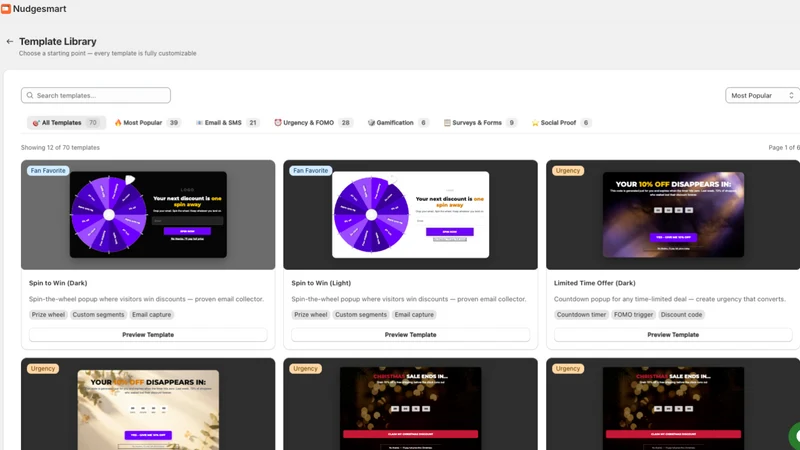
Task: Click Email capture tag on Spin to Win (Light)
Action: (x=414, y=315)
